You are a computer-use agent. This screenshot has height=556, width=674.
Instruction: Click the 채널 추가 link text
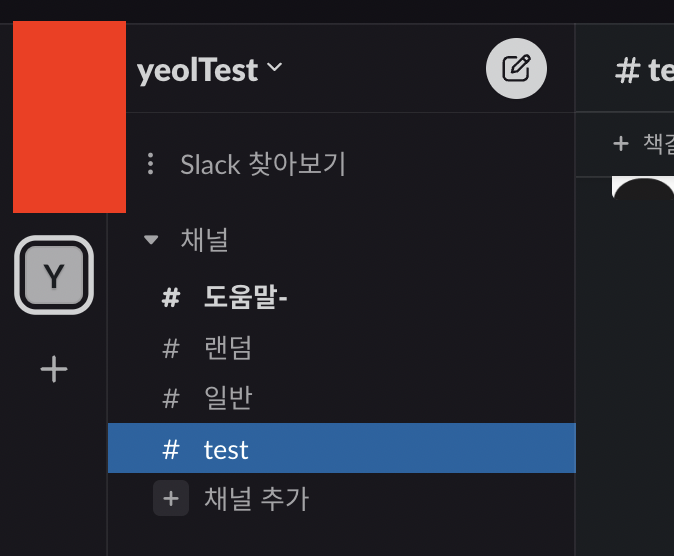tap(257, 499)
